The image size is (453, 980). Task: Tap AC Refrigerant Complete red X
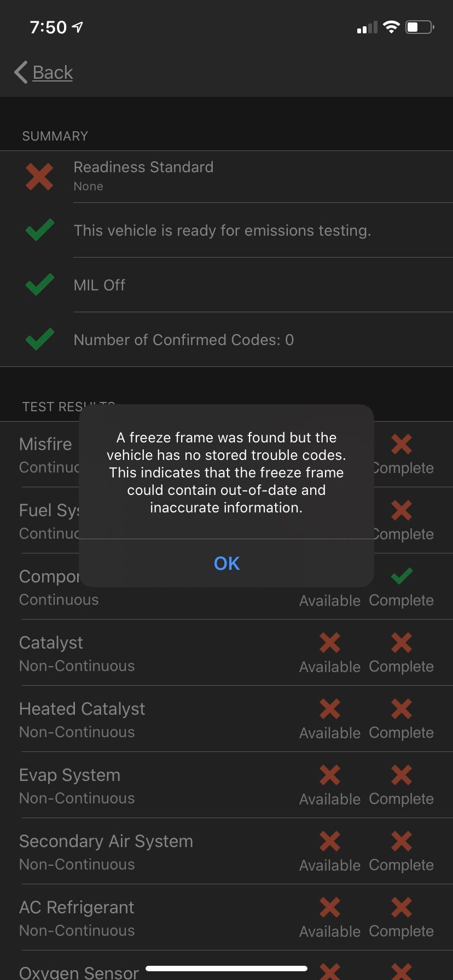(401, 907)
